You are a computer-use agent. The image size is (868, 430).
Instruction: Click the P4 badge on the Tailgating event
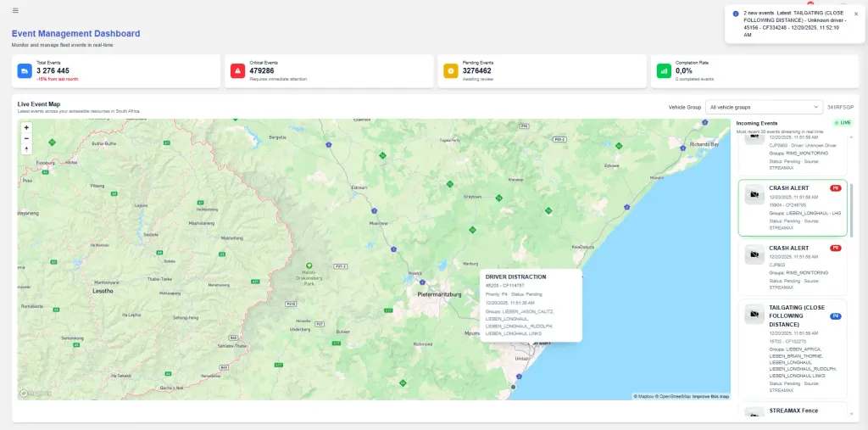tap(835, 316)
